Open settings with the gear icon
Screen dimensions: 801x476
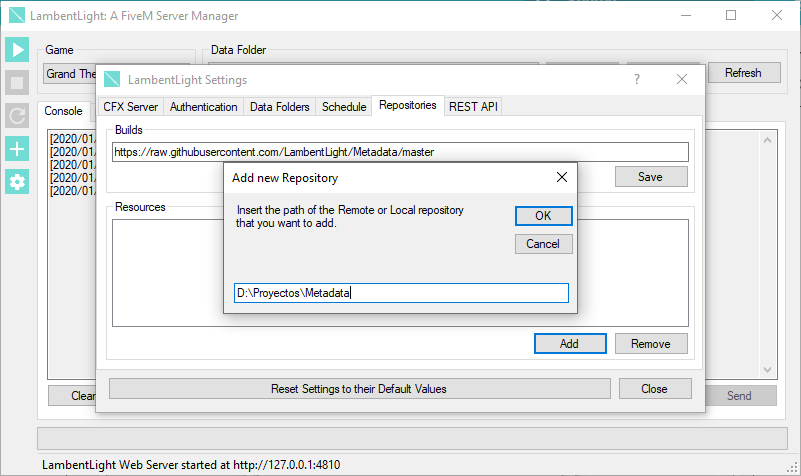17,182
